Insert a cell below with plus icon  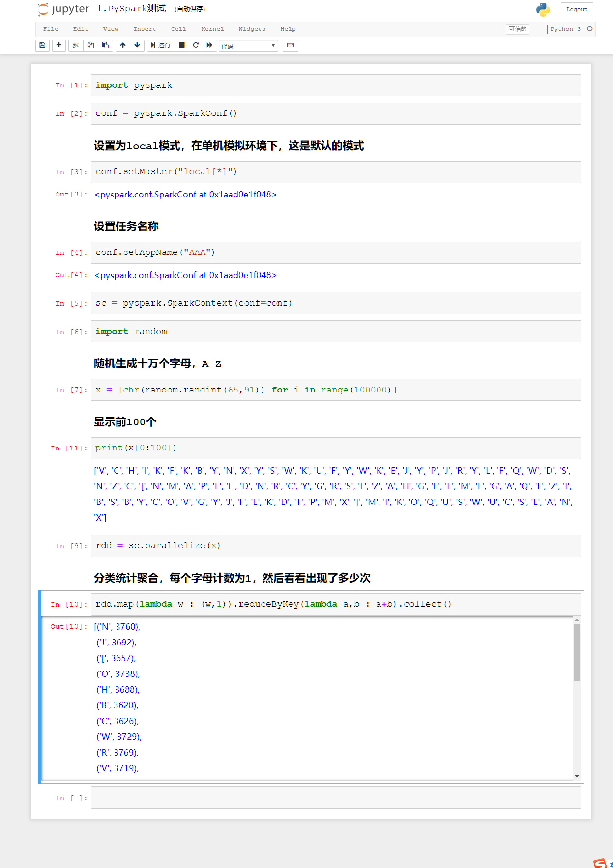[x=58, y=46]
